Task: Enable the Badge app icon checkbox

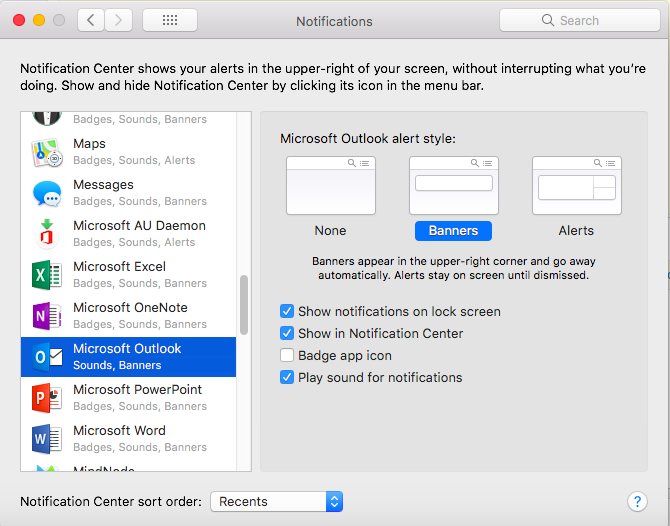Action: (x=288, y=356)
